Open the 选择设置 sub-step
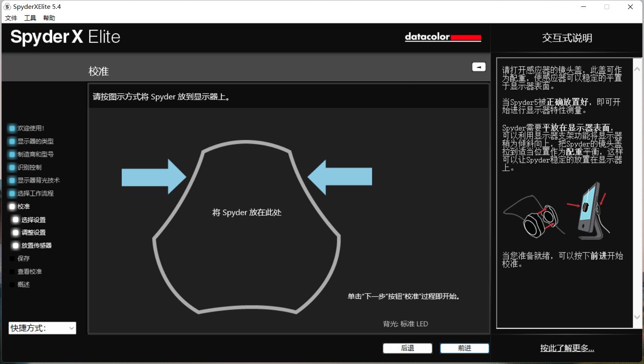The image size is (644, 364). click(x=34, y=220)
